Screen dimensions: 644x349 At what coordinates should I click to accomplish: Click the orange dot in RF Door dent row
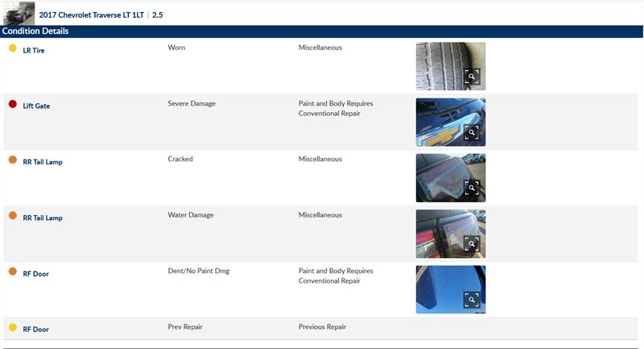pos(13,272)
